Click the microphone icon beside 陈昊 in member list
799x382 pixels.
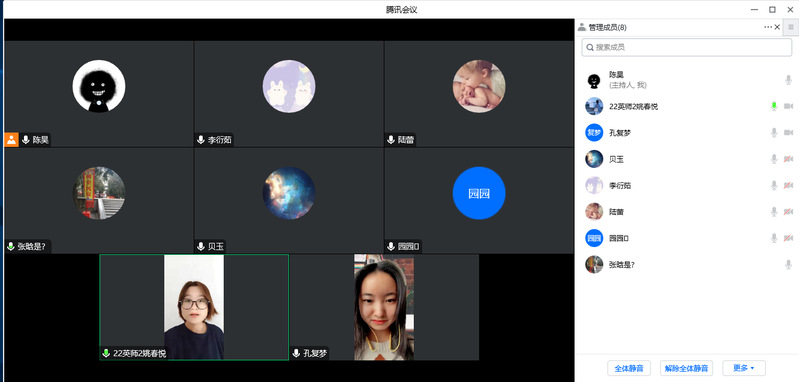point(788,80)
